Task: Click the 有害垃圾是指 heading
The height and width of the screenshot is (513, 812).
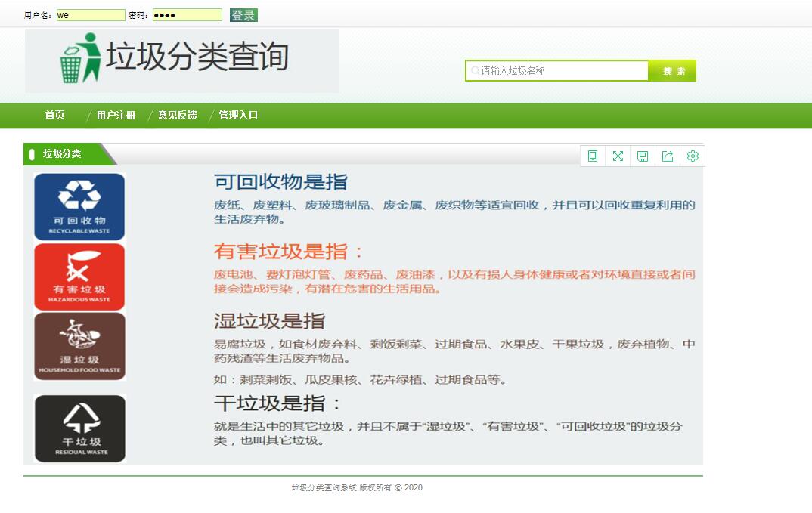Action: coord(289,252)
